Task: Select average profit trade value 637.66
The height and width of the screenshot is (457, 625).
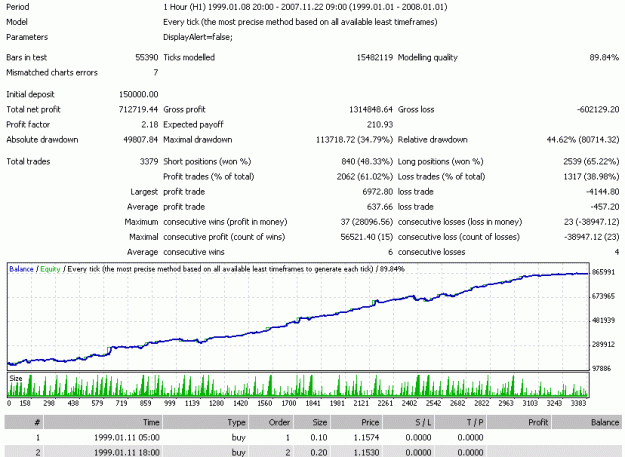Action: click(379, 207)
